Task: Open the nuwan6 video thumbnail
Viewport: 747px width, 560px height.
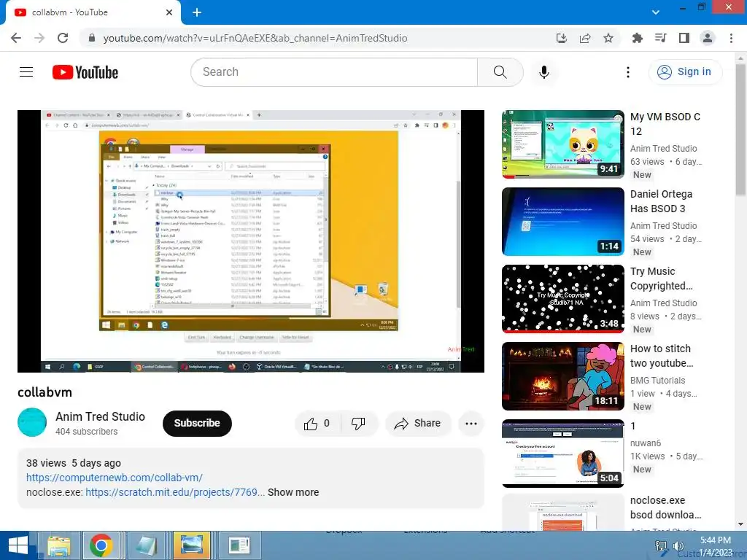Action: (x=562, y=454)
